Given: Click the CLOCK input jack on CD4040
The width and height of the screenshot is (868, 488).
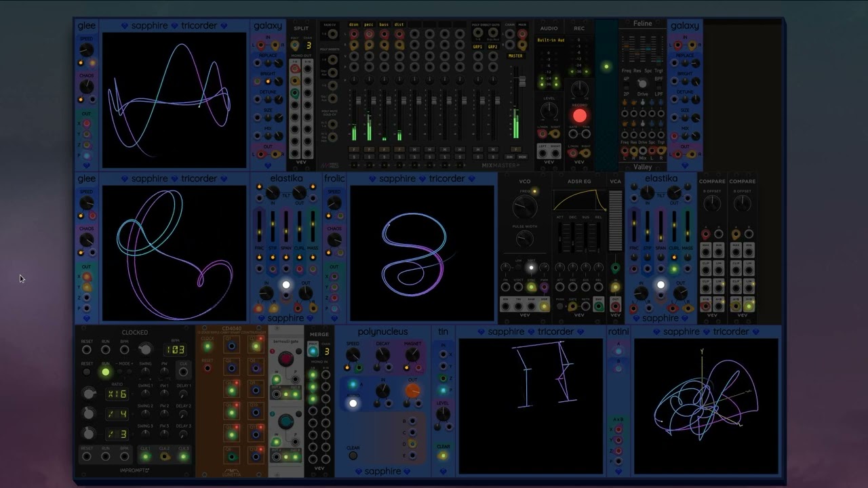Looking at the screenshot, I should coord(208,347).
